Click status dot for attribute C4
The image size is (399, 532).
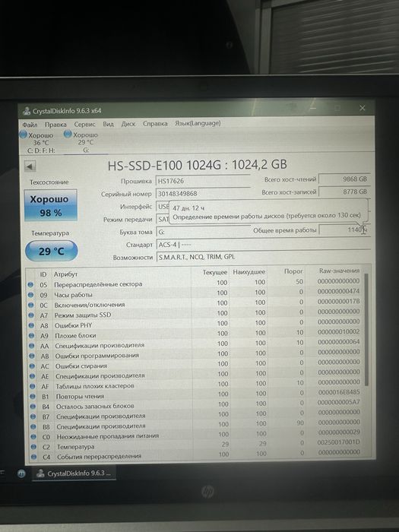(33, 457)
